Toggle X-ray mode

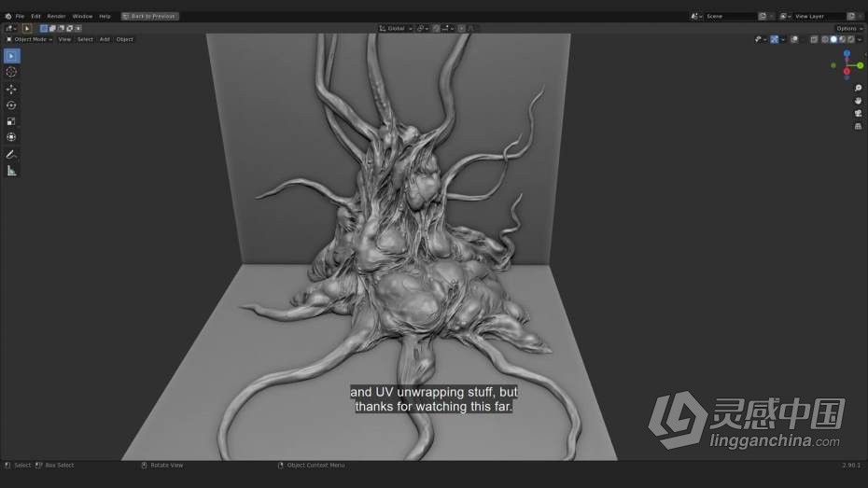coord(814,39)
